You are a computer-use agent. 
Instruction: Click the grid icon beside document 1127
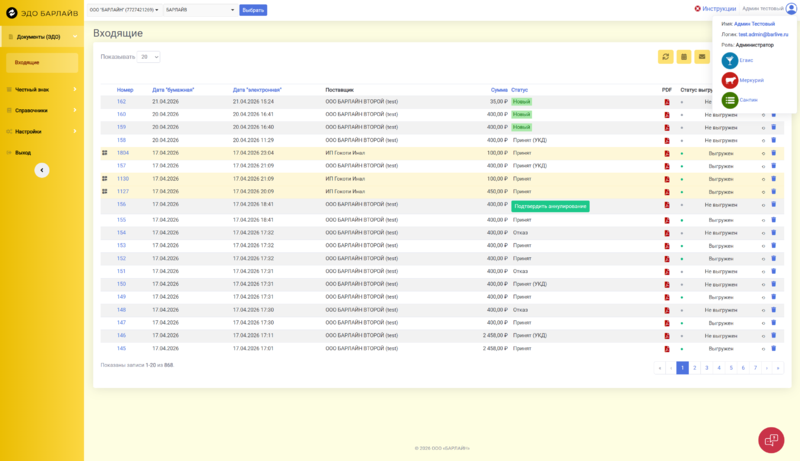[105, 191]
